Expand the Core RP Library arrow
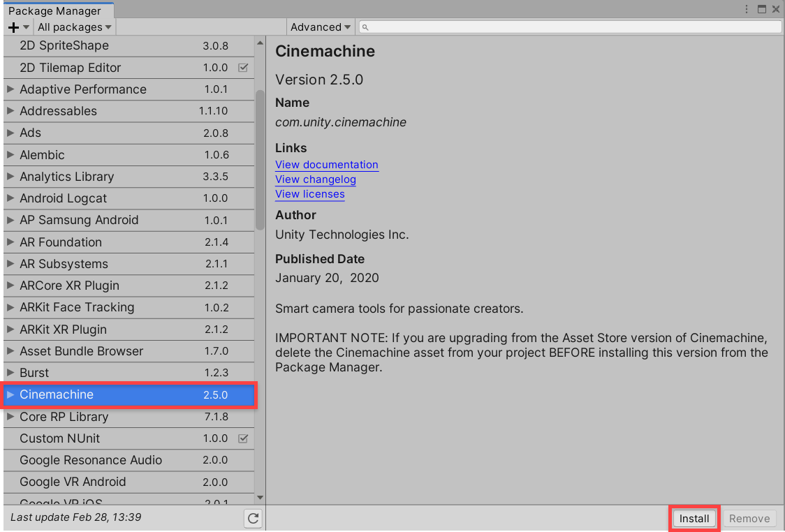The width and height of the screenshot is (785, 532). pyautogui.click(x=10, y=416)
